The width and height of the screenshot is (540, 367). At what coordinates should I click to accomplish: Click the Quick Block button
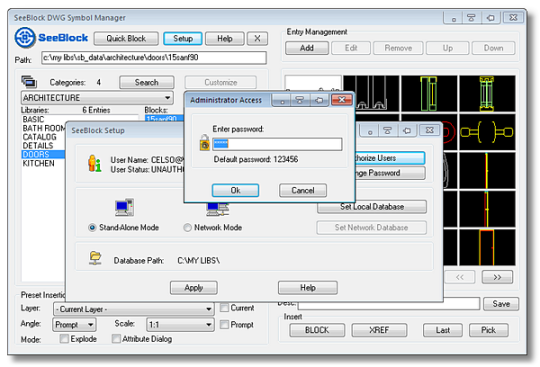point(126,39)
